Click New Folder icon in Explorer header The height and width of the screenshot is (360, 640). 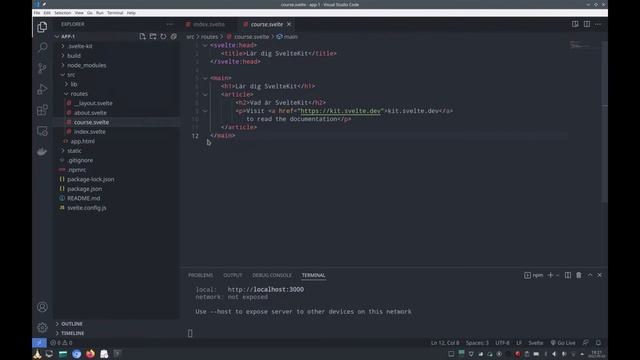(x=153, y=36)
